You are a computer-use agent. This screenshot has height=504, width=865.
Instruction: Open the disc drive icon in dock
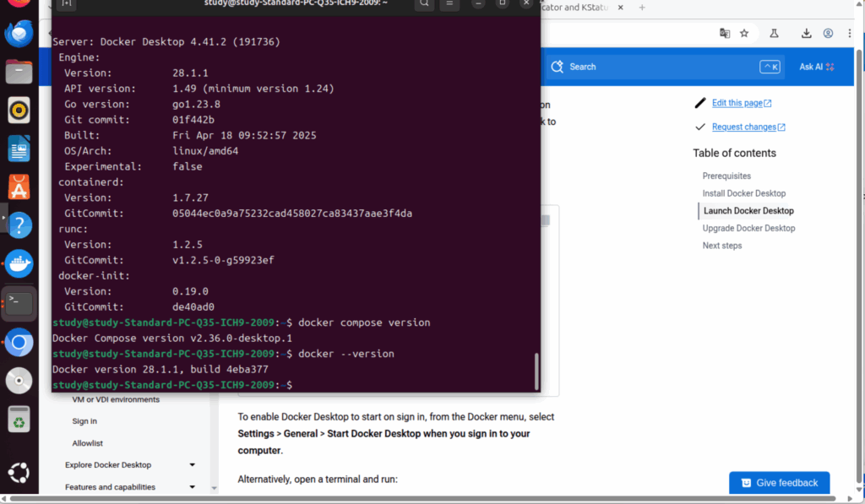(19, 381)
